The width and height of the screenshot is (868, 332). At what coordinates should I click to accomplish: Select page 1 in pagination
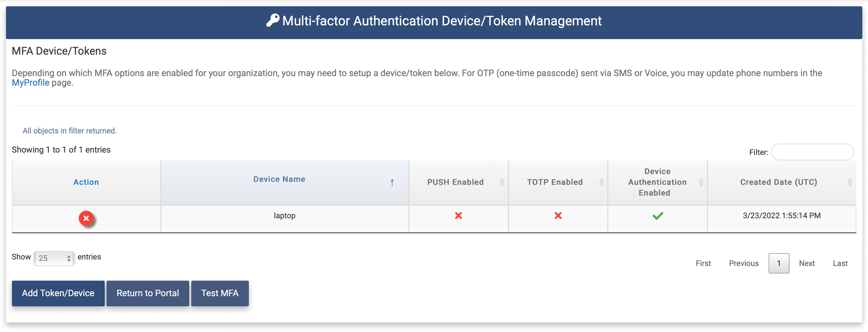[778, 263]
